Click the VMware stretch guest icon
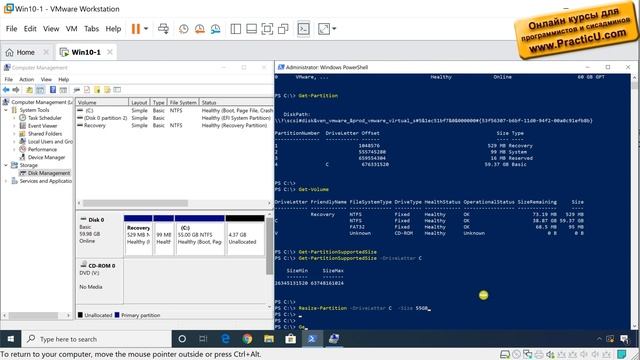This screenshot has width=640, height=360. [324, 29]
